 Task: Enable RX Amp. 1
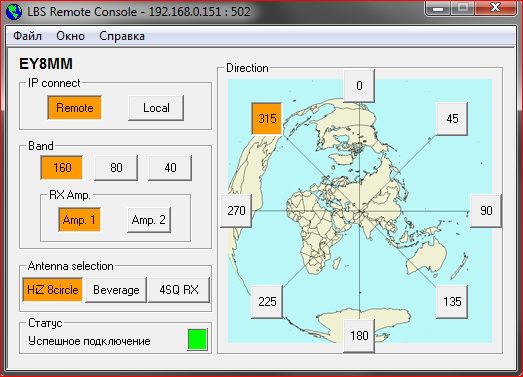pyautogui.click(x=79, y=220)
